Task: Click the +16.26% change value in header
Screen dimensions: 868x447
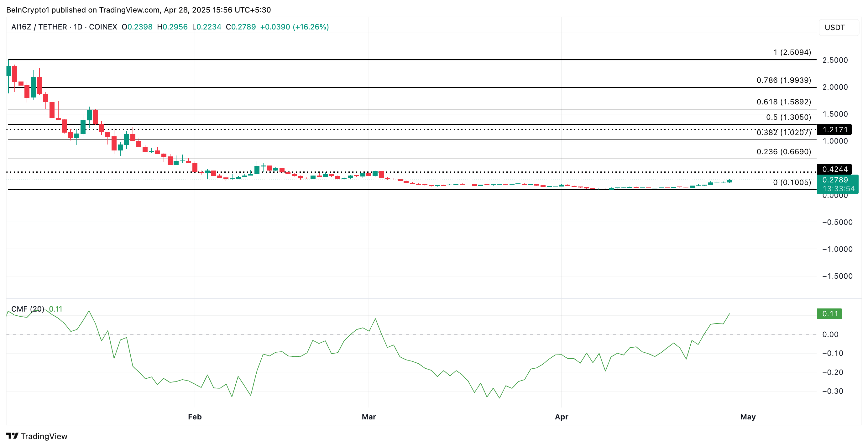Action: (311, 27)
